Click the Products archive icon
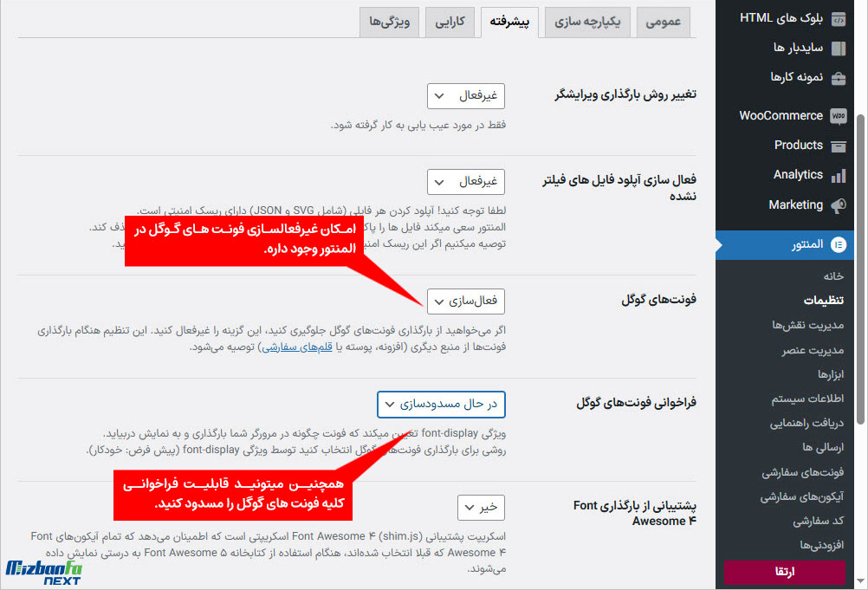 point(838,146)
